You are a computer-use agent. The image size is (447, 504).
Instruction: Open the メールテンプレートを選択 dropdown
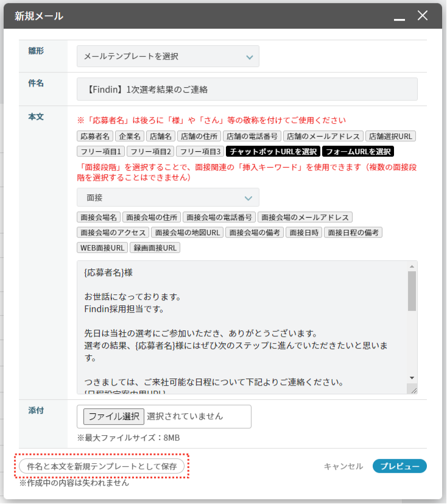coord(168,57)
